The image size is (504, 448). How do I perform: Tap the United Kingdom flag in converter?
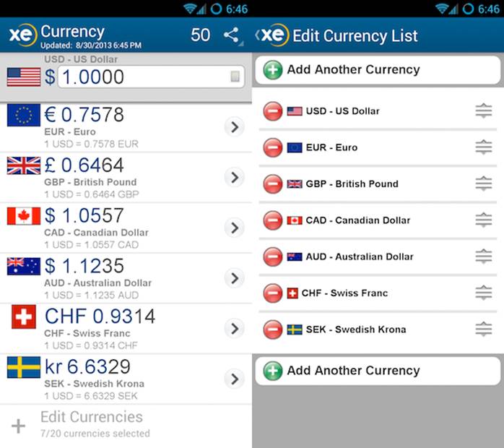24,165
